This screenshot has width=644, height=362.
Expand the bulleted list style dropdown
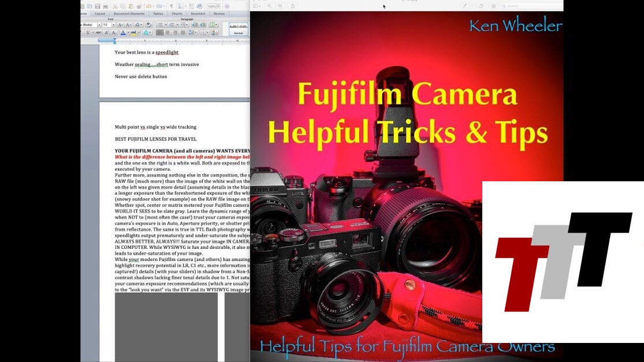click(165, 25)
